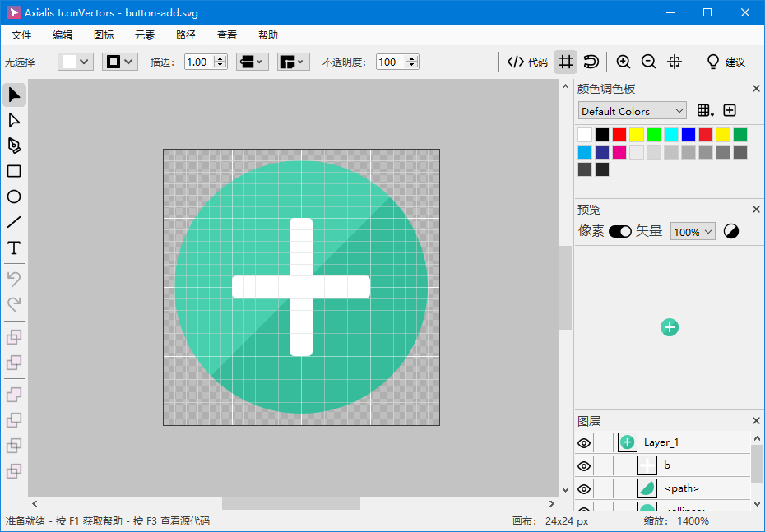Viewport: 765px width, 532px height.
Task: Click the Zoom in magnifier icon
Action: [x=624, y=62]
